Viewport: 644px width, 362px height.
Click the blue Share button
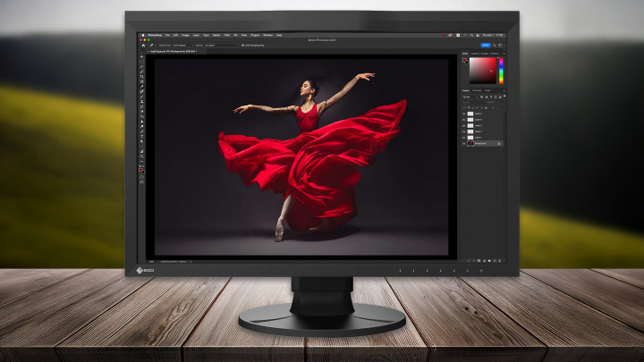[x=486, y=46]
